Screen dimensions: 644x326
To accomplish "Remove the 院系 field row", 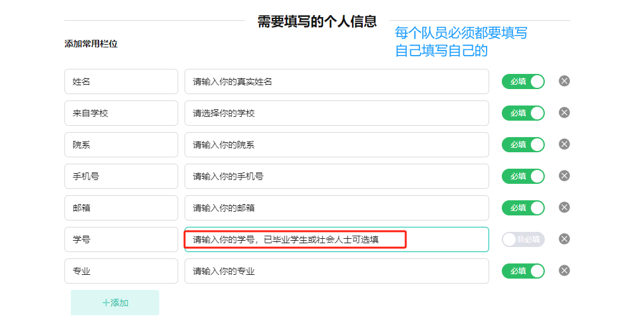I will tap(564, 144).
